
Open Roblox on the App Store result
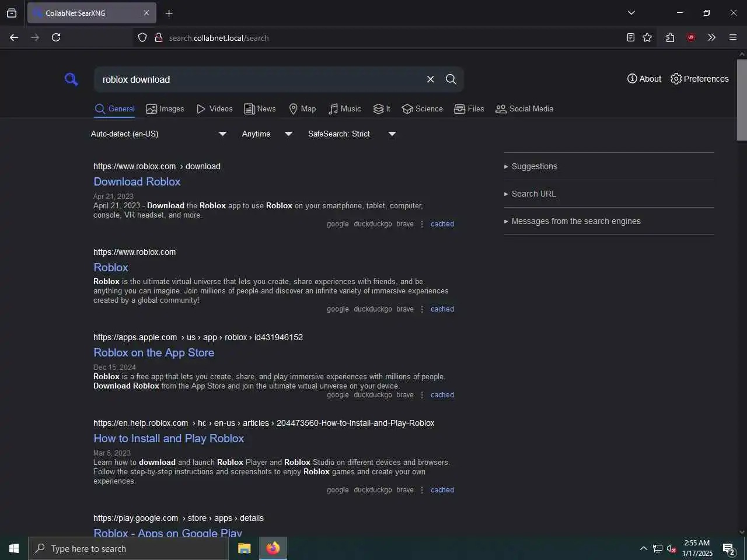pos(154,353)
